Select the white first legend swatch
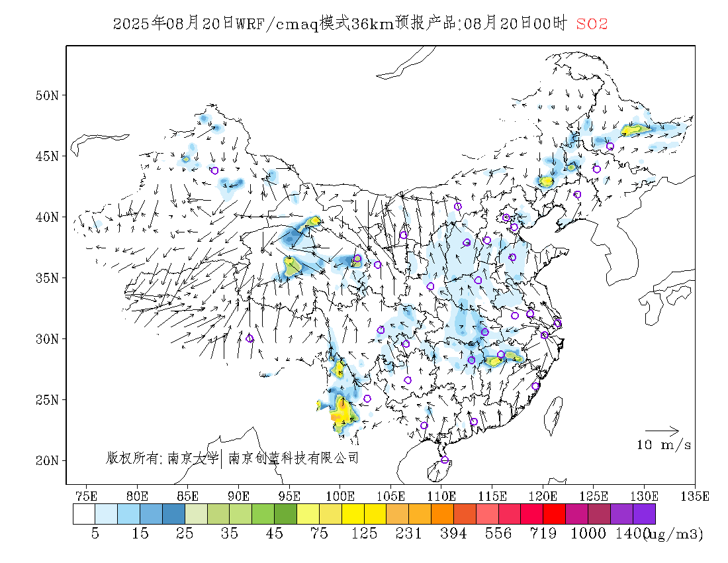728x563 pixels. [84, 514]
